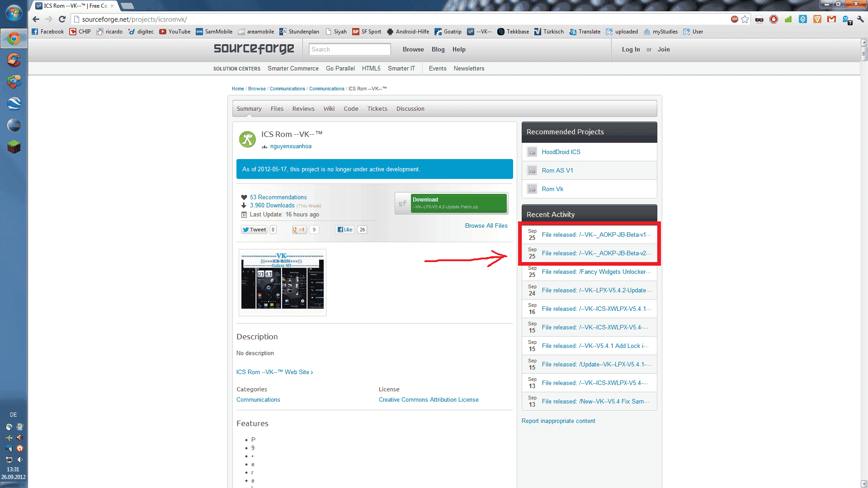Viewport: 868px width, 488px height.
Task: Launch Minecraft from the taskbar
Action: 14,147
